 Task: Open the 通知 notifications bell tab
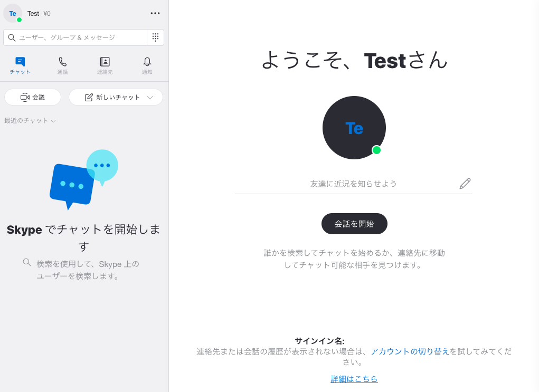pos(147,65)
